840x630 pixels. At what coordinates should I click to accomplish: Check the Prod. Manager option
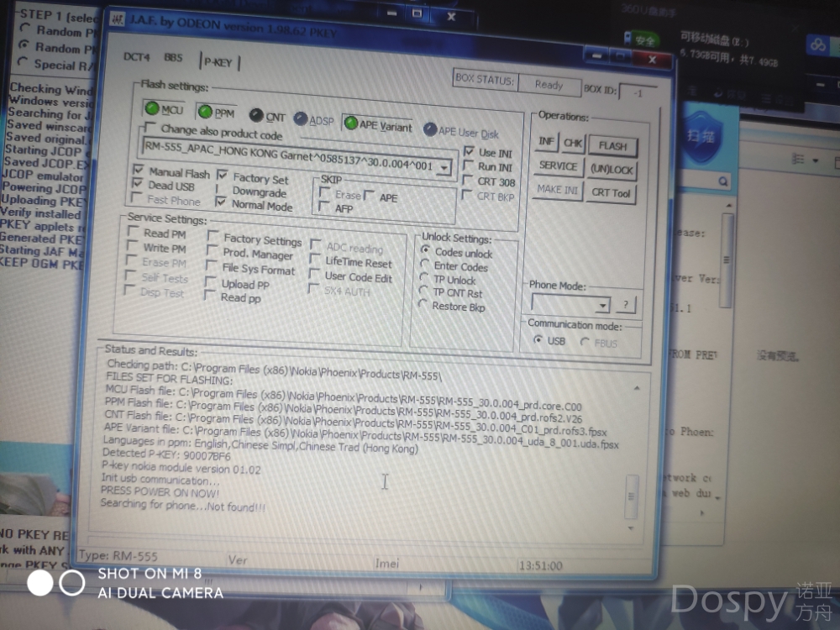tap(213, 250)
